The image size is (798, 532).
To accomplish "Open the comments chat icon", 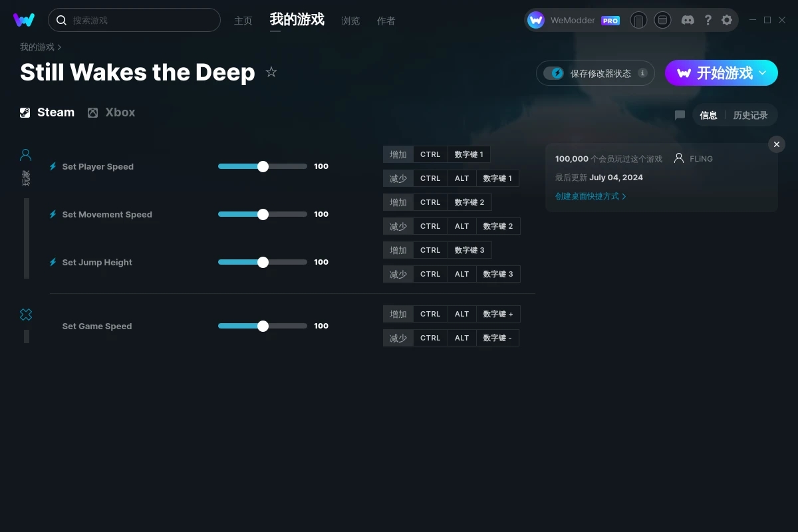I will [x=680, y=115].
